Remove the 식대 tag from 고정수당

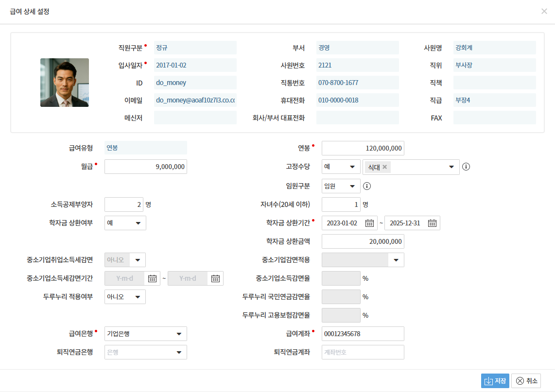pyautogui.click(x=384, y=167)
